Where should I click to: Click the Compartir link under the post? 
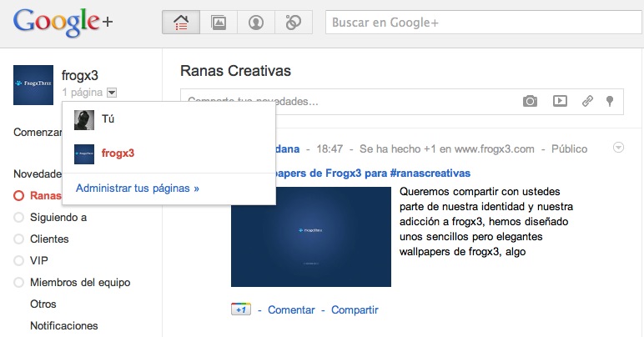[x=355, y=310]
